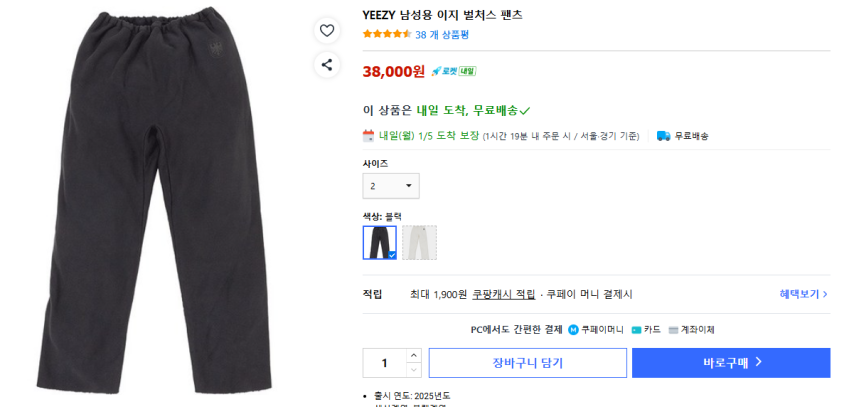Expand benefits via 혜택보기 chevron link

click(804, 294)
